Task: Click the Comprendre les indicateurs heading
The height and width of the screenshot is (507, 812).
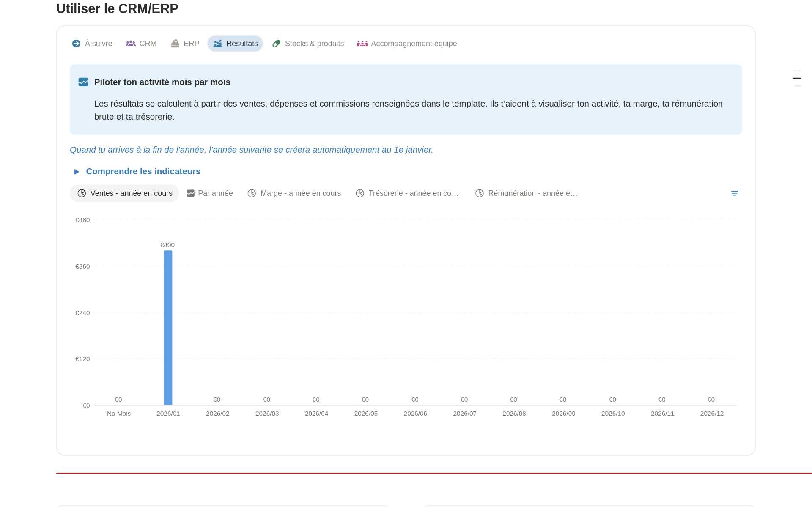Action: pos(143,171)
